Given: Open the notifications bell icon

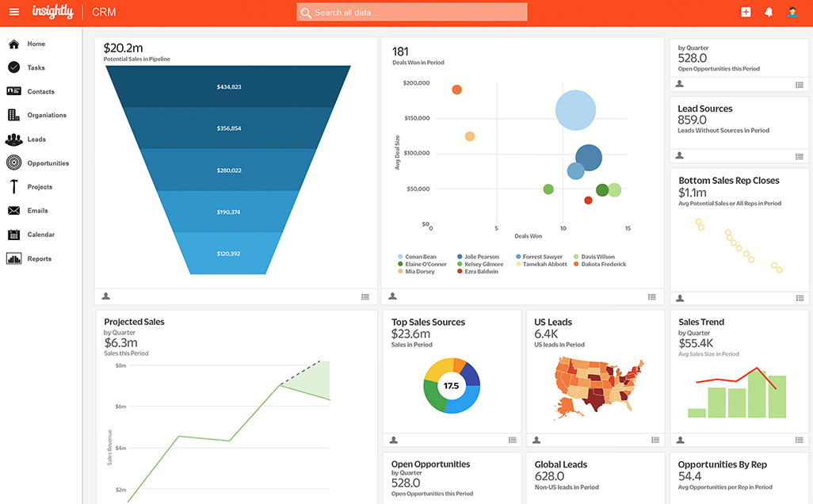Looking at the screenshot, I should pyautogui.click(x=768, y=12).
